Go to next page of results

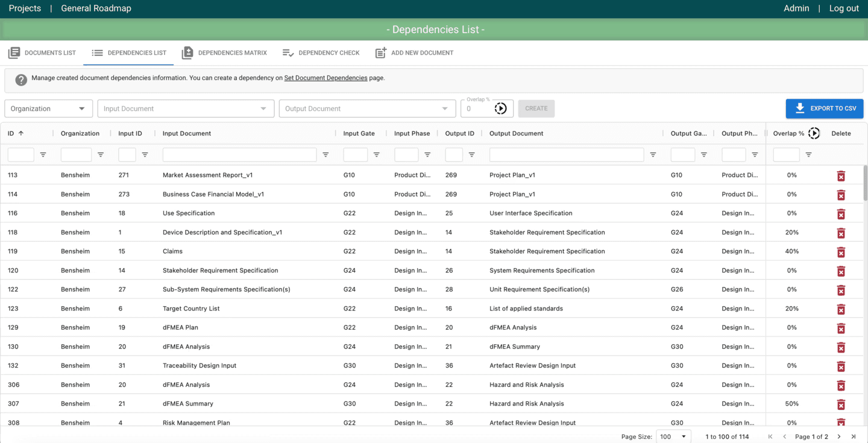click(x=838, y=436)
